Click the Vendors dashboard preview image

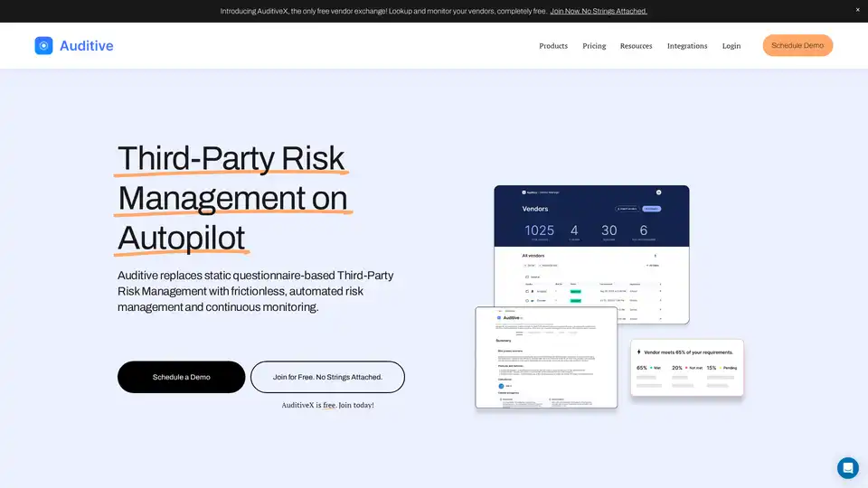point(591,271)
